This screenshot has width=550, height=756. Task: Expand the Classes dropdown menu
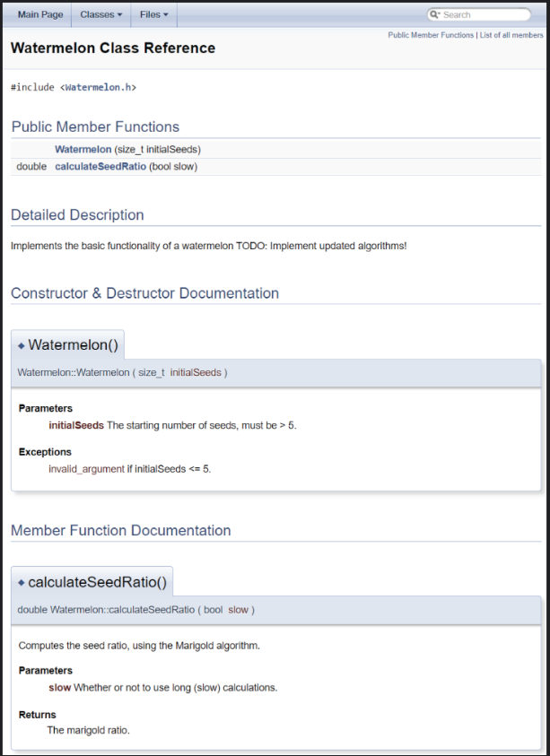(x=101, y=14)
